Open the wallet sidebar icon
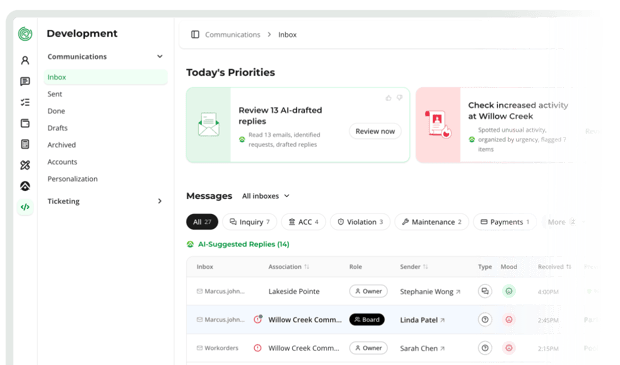The height and width of the screenshot is (365, 620). (25, 123)
